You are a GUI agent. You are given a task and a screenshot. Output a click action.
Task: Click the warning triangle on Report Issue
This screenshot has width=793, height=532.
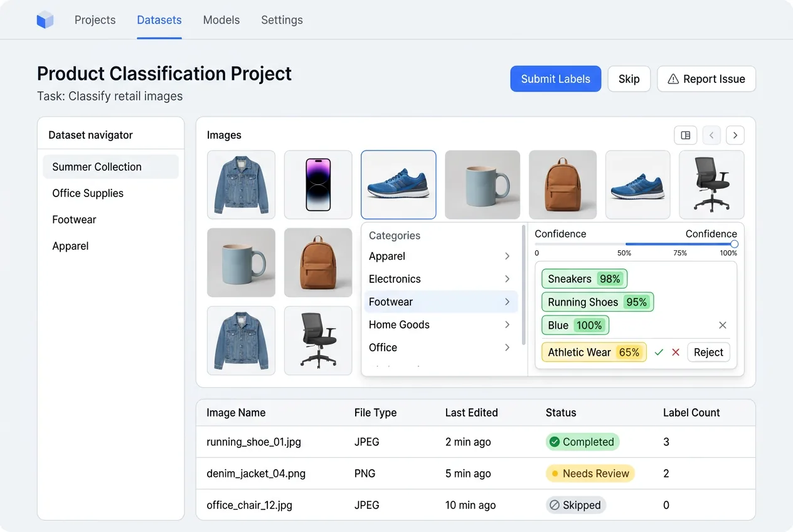click(x=673, y=79)
